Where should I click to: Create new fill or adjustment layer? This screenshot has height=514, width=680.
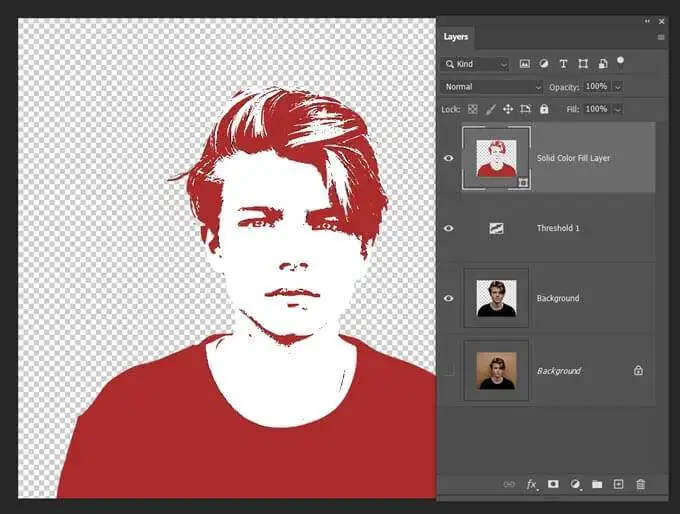click(x=575, y=484)
